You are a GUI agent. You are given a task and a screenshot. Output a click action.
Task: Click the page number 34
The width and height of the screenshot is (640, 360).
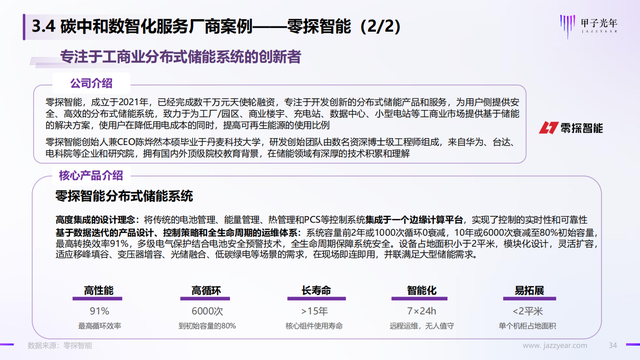tap(613, 345)
